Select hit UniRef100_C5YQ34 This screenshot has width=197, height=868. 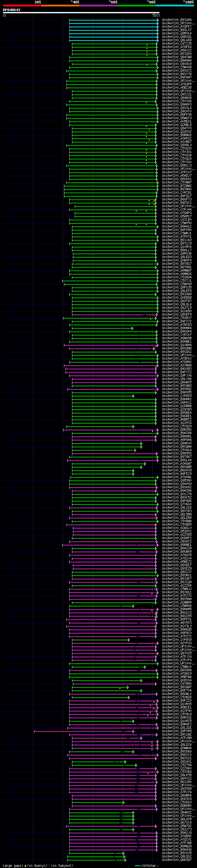[x=176, y=156]
